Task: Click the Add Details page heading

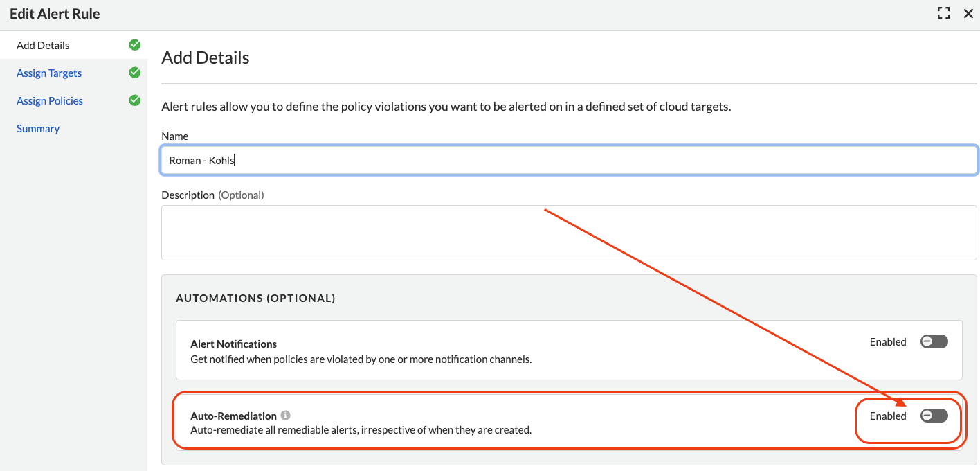Action: pyautogui.click(x=205, y=57)
